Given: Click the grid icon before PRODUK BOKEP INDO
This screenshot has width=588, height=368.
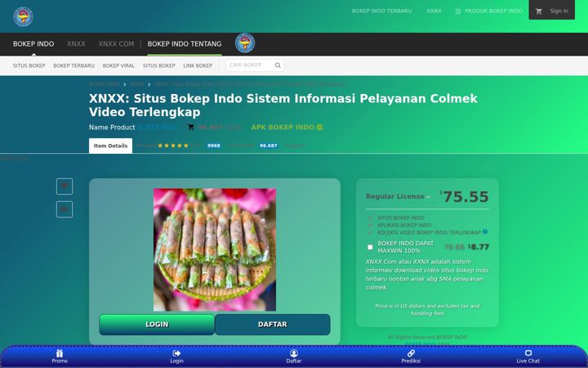Looking at the screenshot, I should pos(458,11).
